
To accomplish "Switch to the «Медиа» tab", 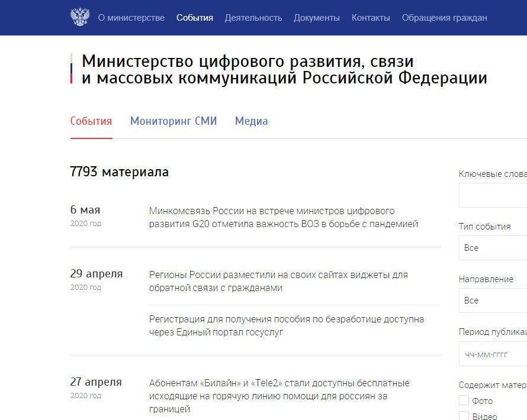I will (x=252, y=121).
